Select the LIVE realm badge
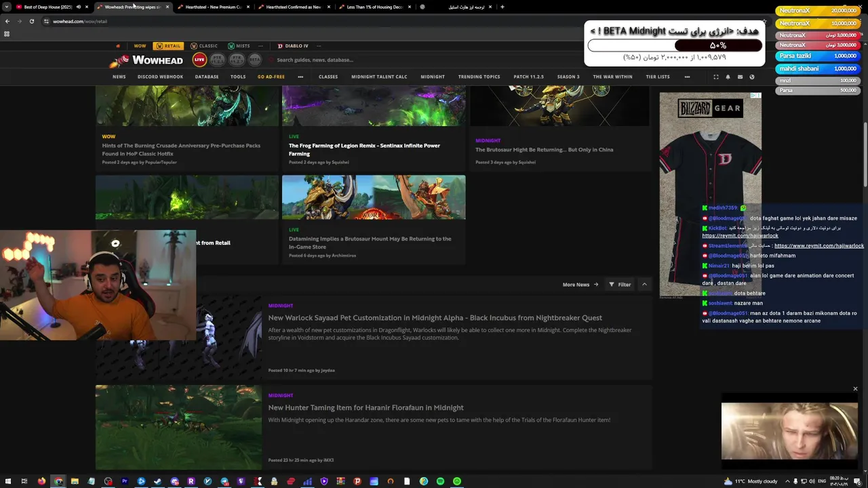Image resolution: width=868 pixels, height=488 pixels. [x=199, y=60]
